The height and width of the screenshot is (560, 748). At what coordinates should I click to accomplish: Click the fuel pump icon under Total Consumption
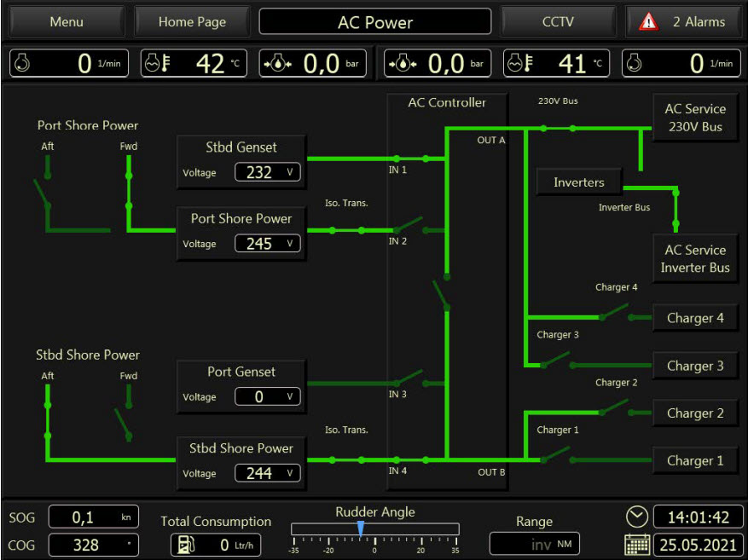click(x=186, y=545)
